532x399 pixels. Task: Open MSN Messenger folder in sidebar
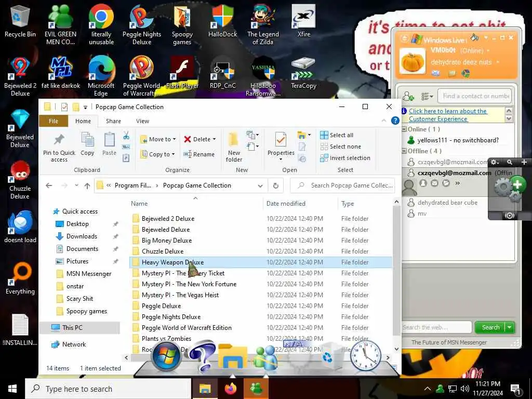(x=89, y=274)
